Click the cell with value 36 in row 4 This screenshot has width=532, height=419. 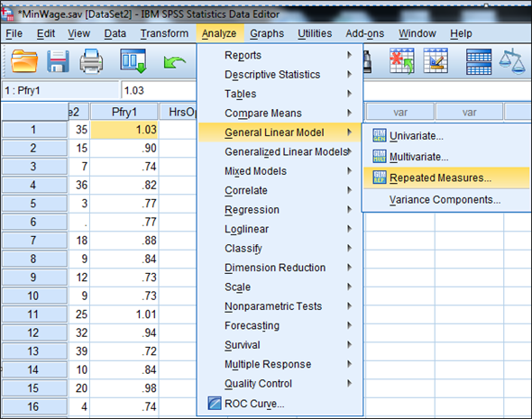click(x=79, y=185)
